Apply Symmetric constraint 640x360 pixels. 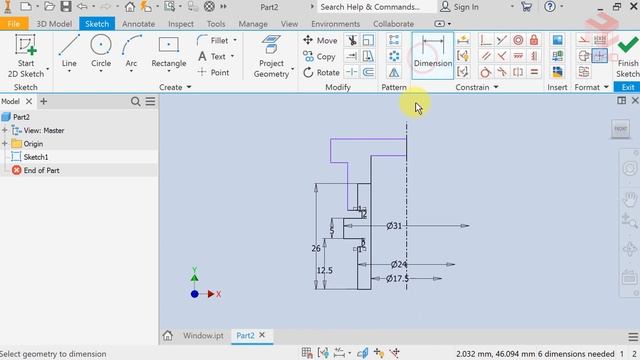click(x=518, y=73)
